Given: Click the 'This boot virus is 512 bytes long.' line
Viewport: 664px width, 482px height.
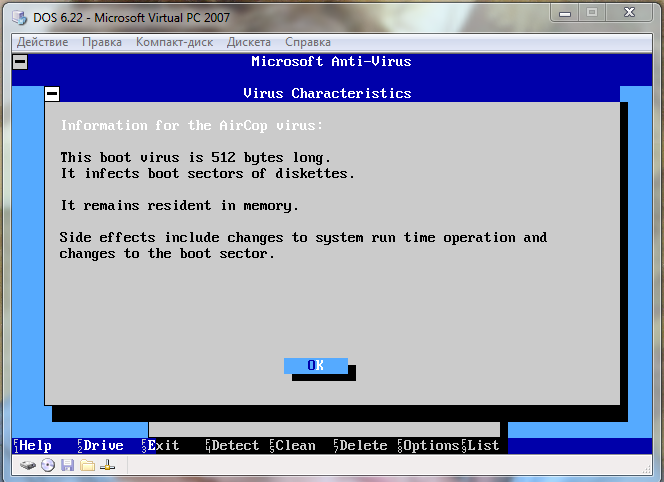Looking at the screenshot, I should 195,158.
